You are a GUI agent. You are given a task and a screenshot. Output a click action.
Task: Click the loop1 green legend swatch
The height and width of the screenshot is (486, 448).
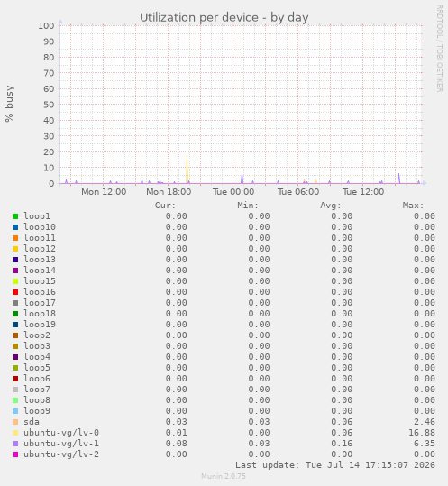[15, 216]
